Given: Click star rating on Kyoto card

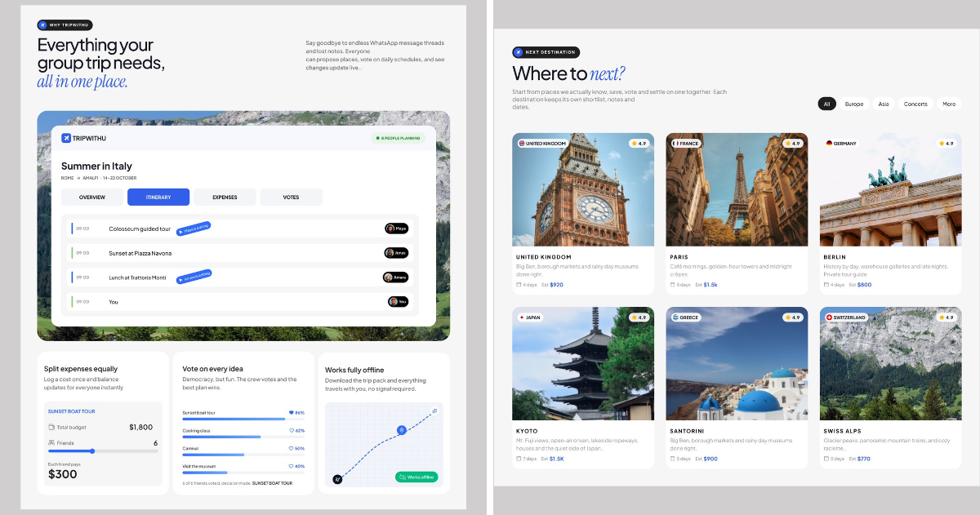Looking at the screenshot, I should [639, 317].
